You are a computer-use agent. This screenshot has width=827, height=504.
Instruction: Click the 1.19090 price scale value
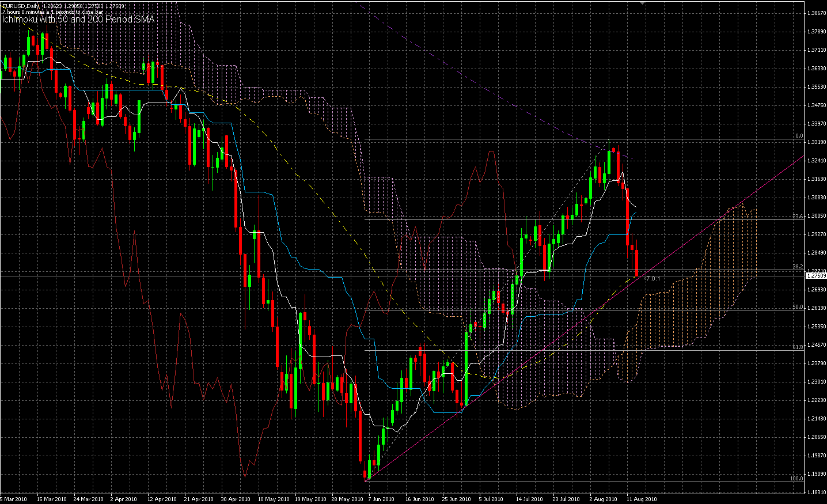pos(817,474)
